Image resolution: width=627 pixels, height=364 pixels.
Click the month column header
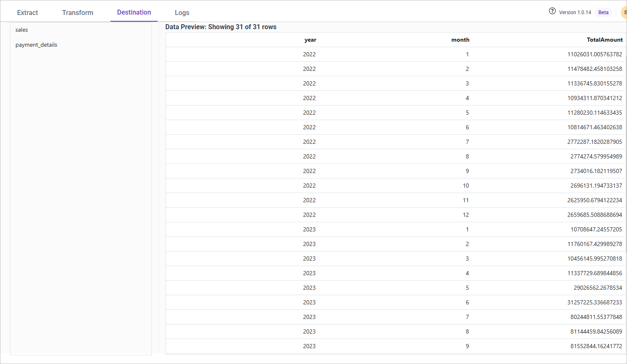click(460, 40)
